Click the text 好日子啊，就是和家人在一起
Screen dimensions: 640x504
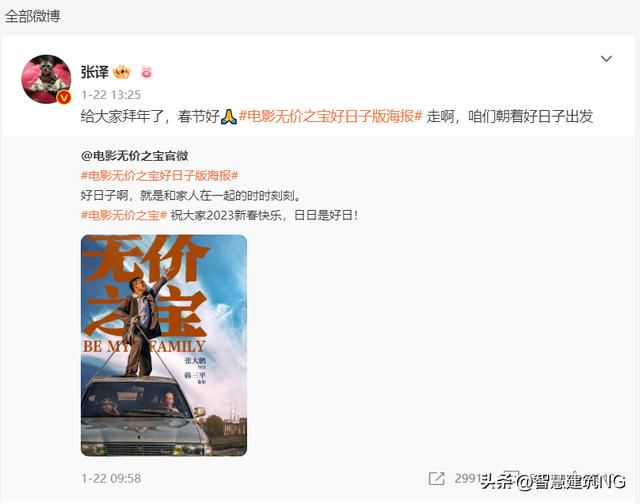(164, 195)
